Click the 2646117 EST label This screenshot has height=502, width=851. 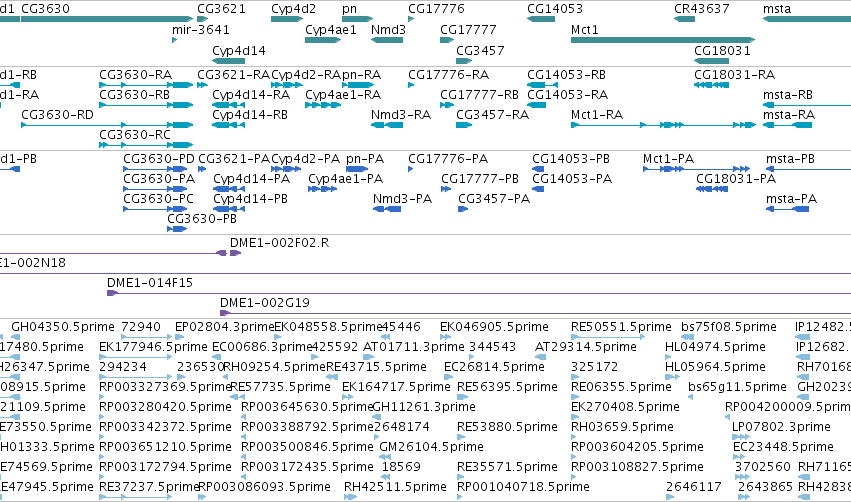tap(694, 486)
